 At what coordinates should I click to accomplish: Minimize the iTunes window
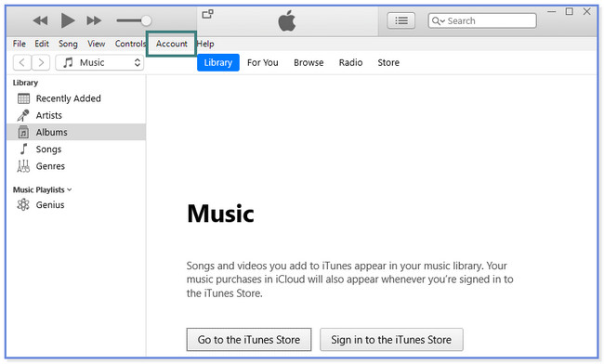tap(552, 11)
